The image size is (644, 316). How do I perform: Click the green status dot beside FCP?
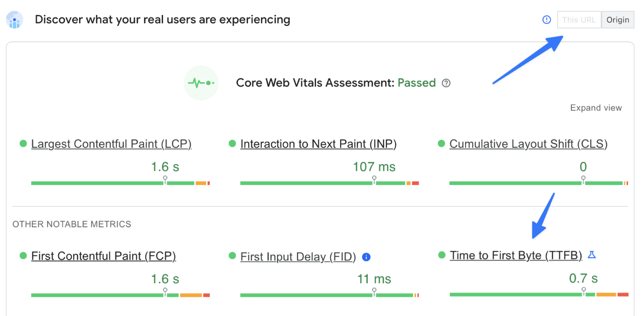(22, 256)
